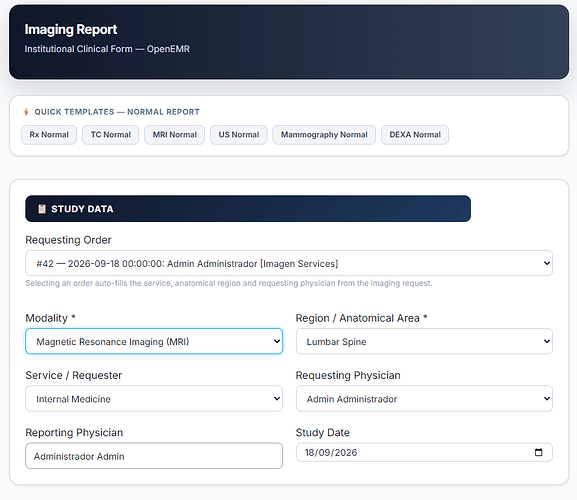The height and width of the screenshot is (500, 577).
Task: Apply the MRI Normal quick template
Action: (174, 135)
